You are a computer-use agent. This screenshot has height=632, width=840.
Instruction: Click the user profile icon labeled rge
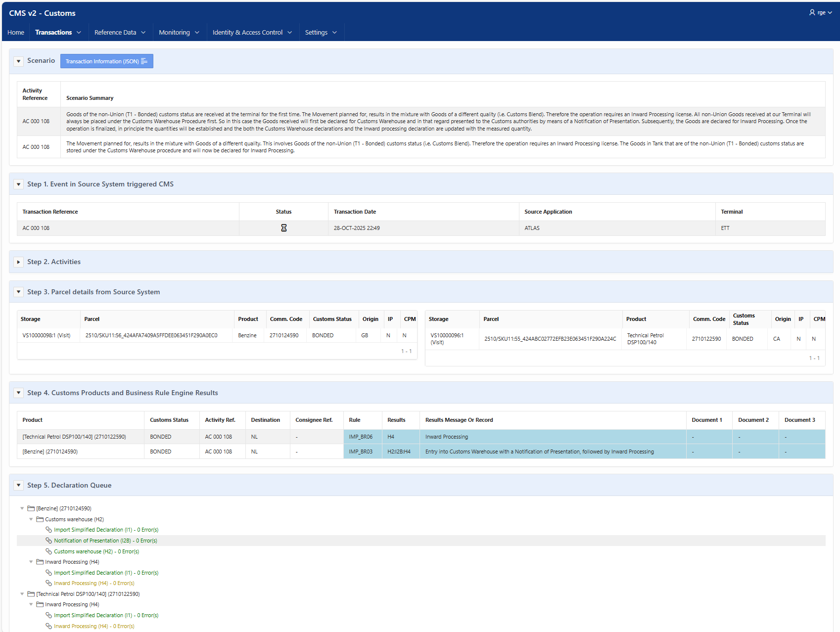[812, 12]
